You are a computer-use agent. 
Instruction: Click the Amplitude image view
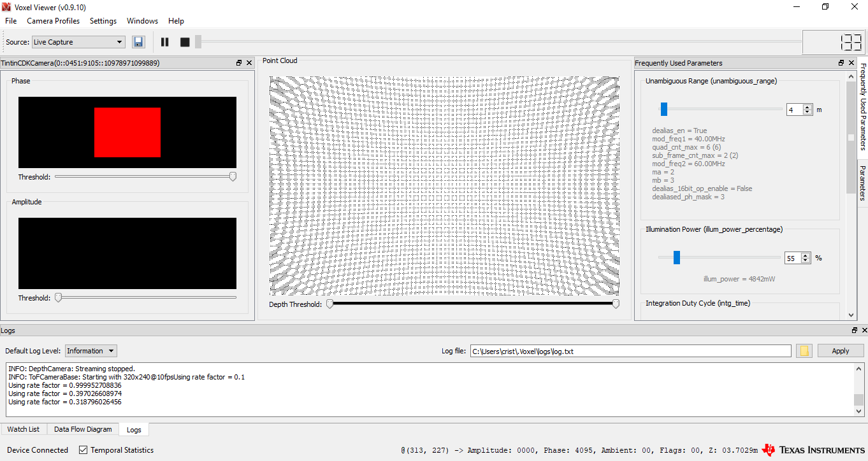[x=127, y=253]
